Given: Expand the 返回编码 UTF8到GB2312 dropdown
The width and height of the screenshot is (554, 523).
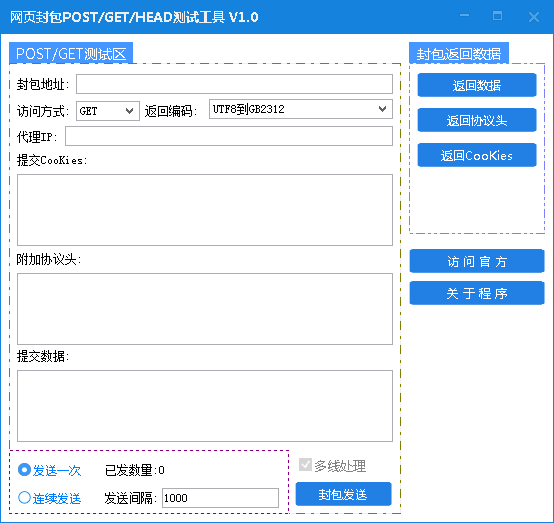Looking at the screenshot, I should click(x=301, y=109).
